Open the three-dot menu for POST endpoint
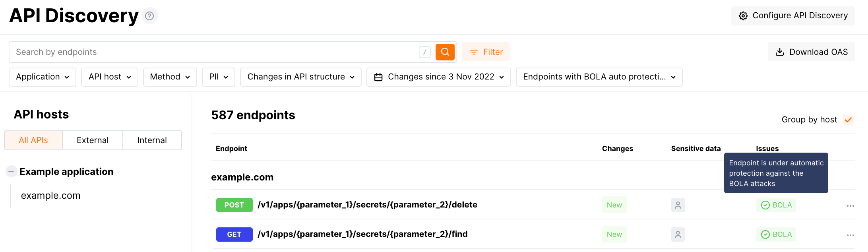This screenshot has width=868, height=252. (851, 206)
